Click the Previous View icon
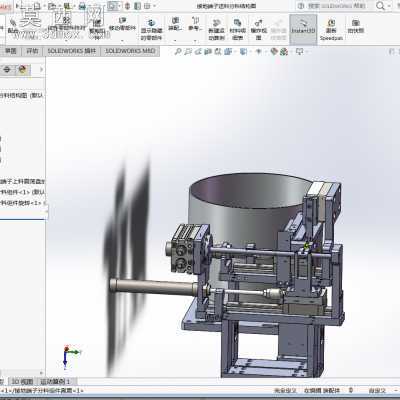The width and height of the screenshot is (400, 400). tap(198, 52)
